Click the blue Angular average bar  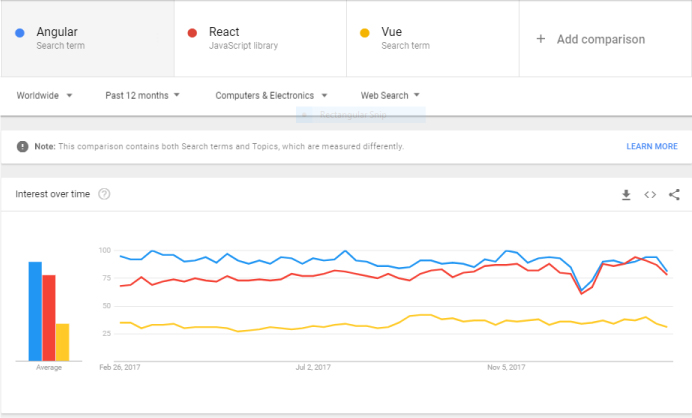click(x=35, y=311)
